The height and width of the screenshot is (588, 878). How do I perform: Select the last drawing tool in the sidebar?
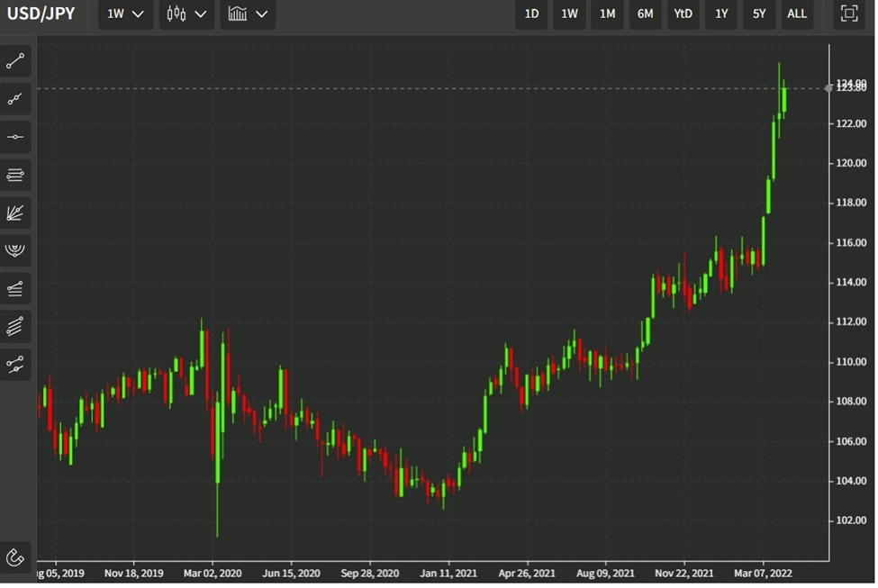coord(14,364)
